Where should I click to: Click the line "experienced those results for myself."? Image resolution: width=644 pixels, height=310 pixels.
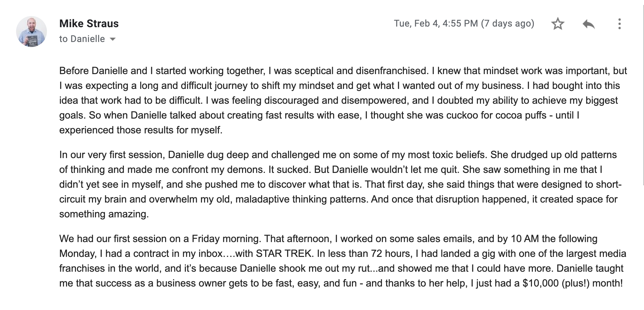click(x=141, y=130)
